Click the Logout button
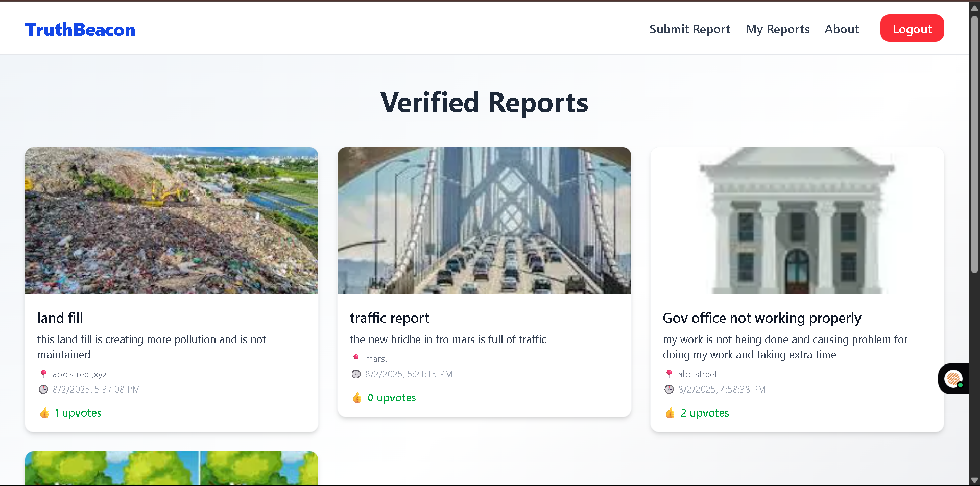The image size is (980, 486). (912, 29)
